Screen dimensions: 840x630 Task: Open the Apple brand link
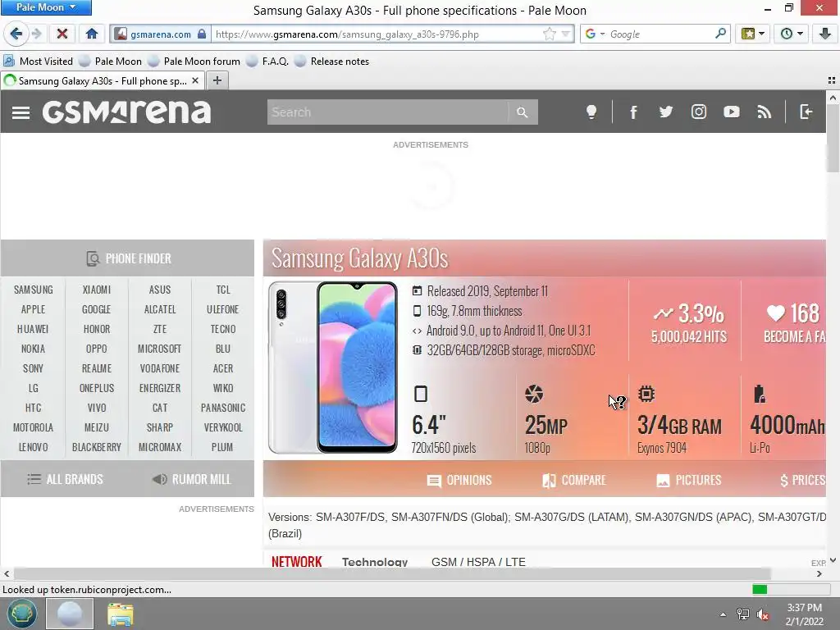33,309
